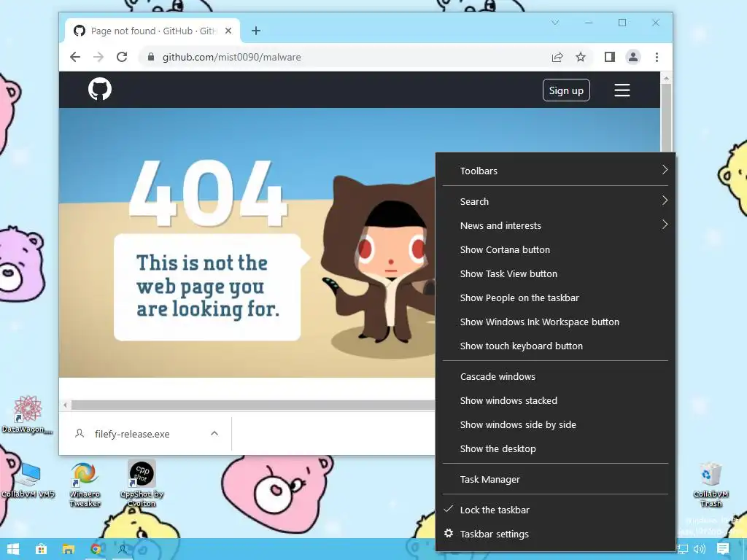
Task: Select the Winaero Tweaker desktop shortcut
Action: 85,484
